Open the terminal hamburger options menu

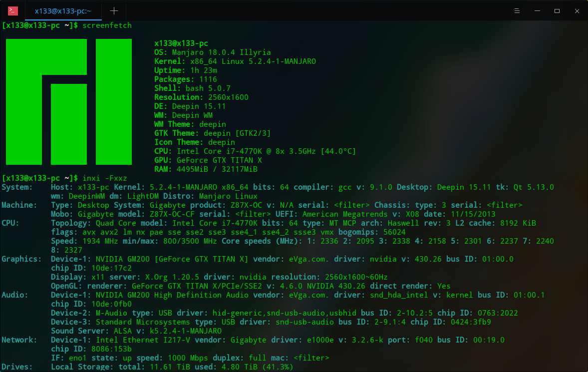point(517,10)
